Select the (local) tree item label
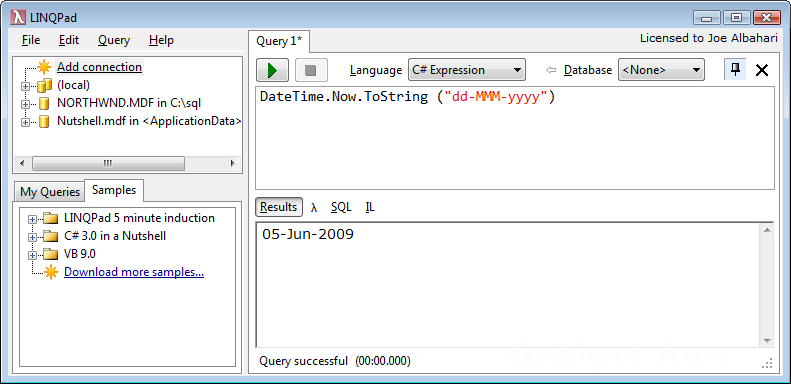791x384 pixels. click(74, 85)
